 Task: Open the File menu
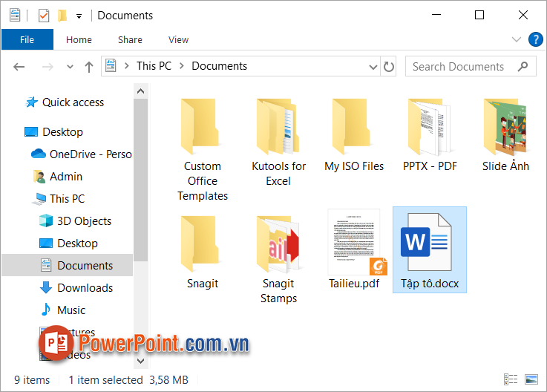(27, 39)
